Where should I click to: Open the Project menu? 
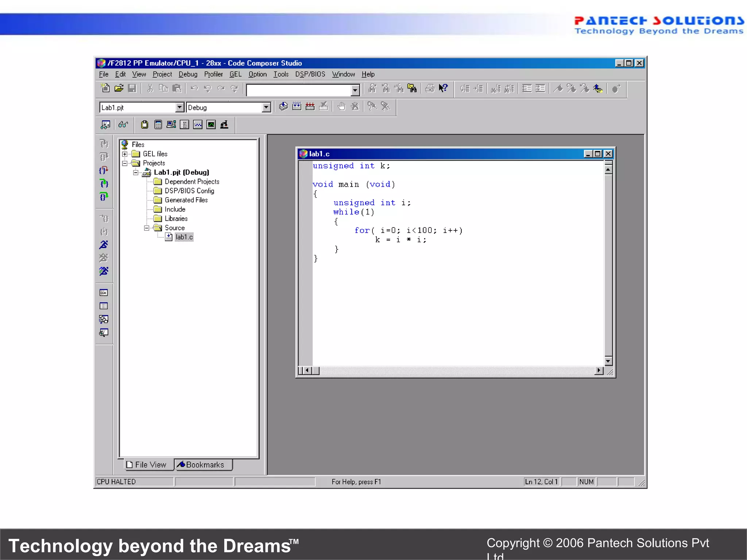[162, 74]
